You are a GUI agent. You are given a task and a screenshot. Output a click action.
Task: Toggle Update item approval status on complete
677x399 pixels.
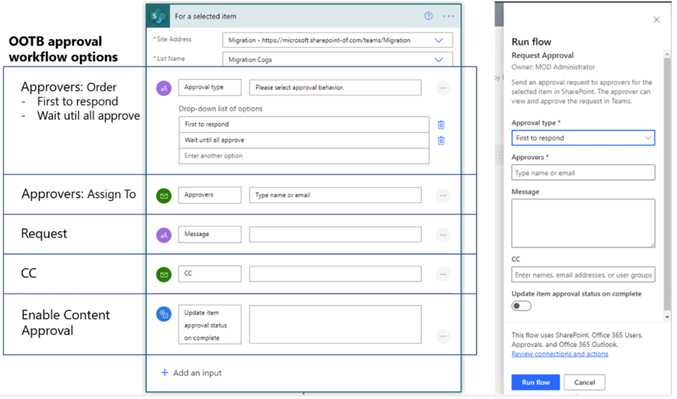point(521,306)
